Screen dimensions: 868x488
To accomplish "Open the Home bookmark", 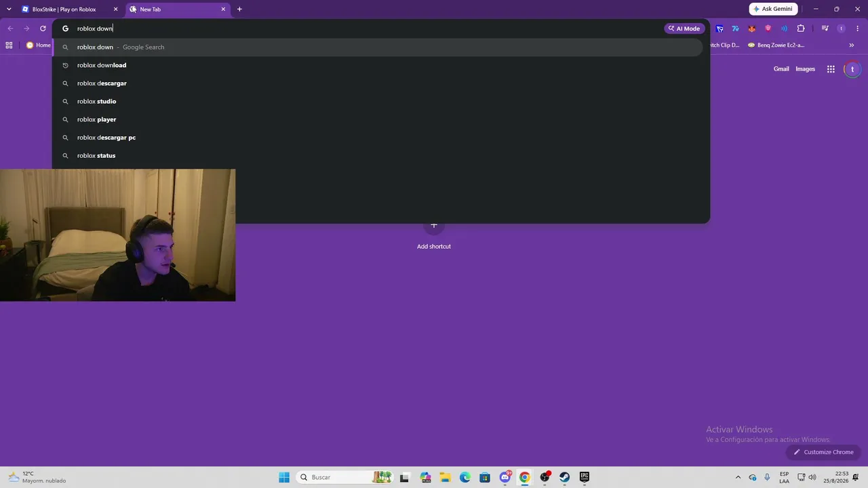I will (39, 45).
